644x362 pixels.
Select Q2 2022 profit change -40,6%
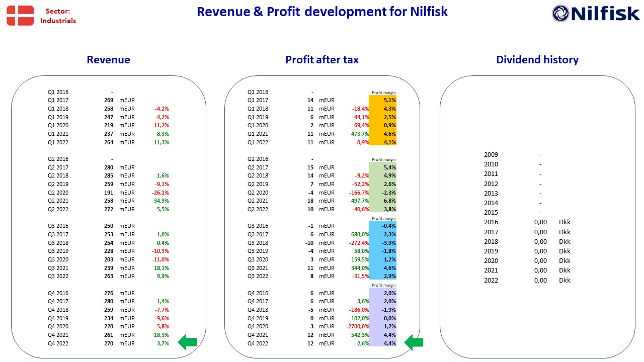click(361, 209)
